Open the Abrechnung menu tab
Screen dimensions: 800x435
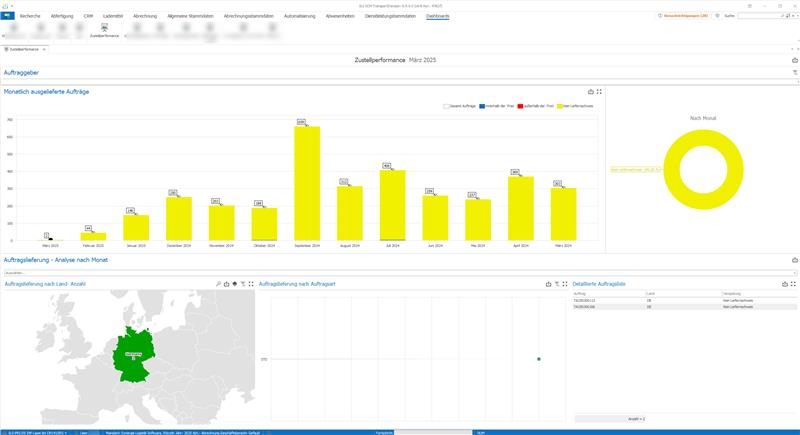pos(144,17)
